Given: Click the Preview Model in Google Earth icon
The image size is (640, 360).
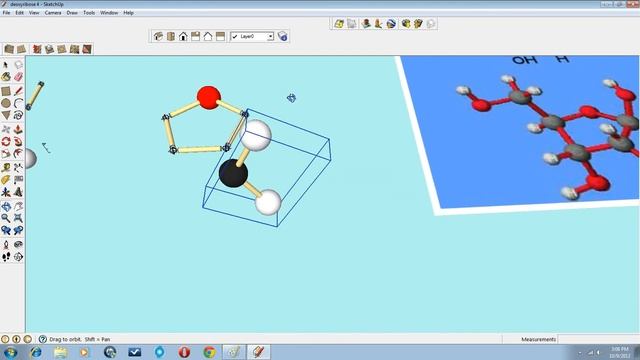Looking at the screenshot, I should coord(391,24).
